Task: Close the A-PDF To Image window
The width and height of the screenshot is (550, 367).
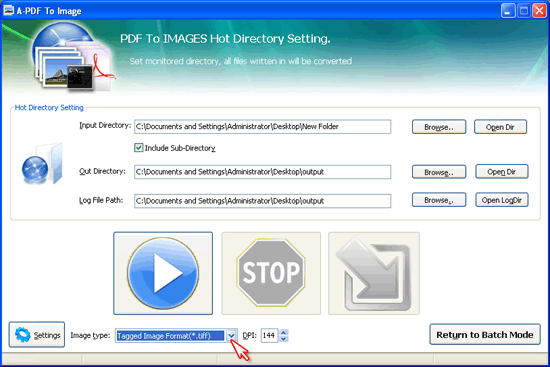Action: click(539, 11)
